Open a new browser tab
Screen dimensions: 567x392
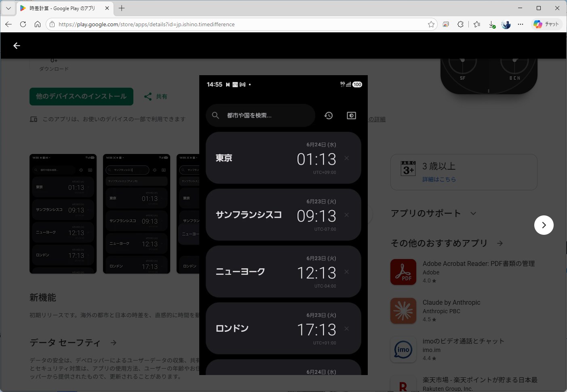click(122, 8)
